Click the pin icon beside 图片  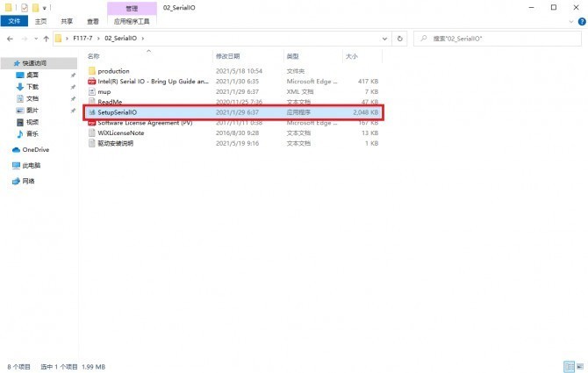click(73, 111)
